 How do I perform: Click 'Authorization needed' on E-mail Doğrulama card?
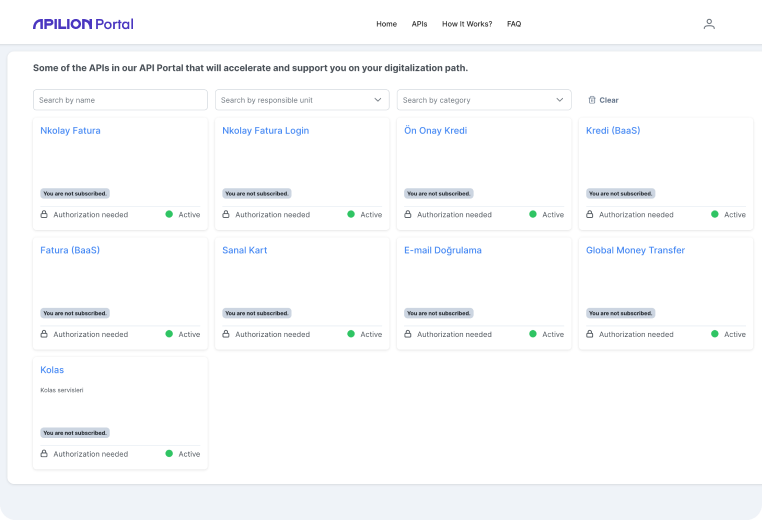point(454,334)
